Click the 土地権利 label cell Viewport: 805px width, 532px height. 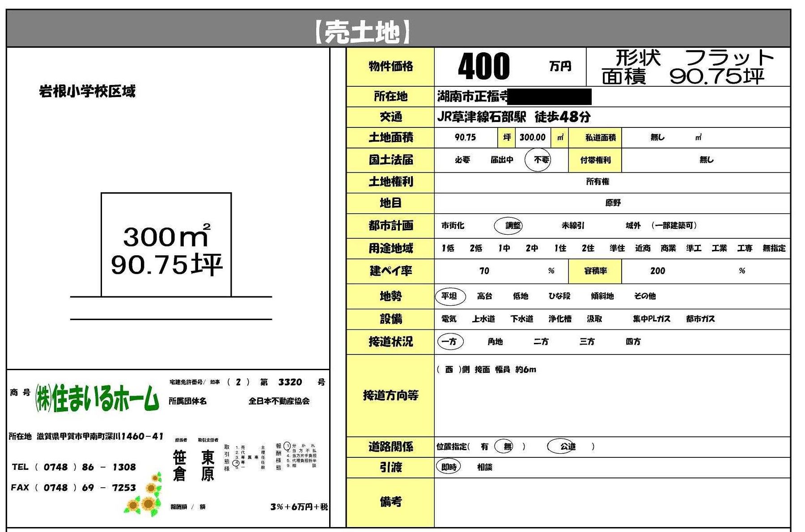click(x=390, y=182)
